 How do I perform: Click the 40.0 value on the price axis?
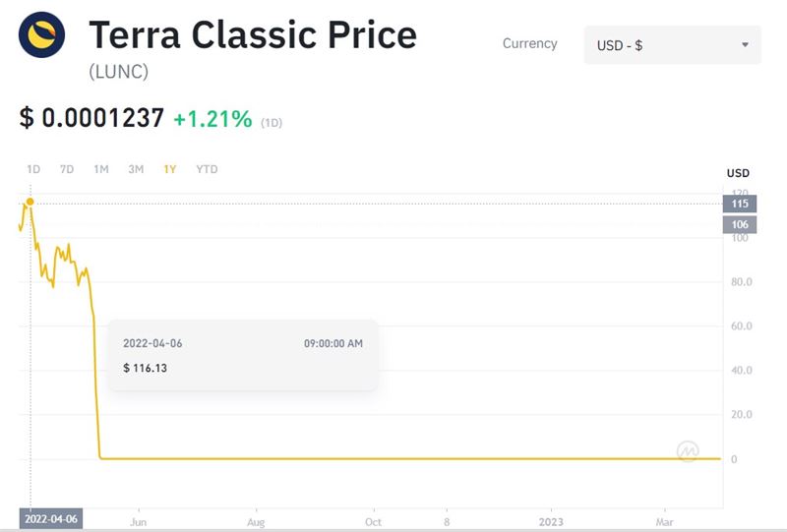tap(742, 371)
